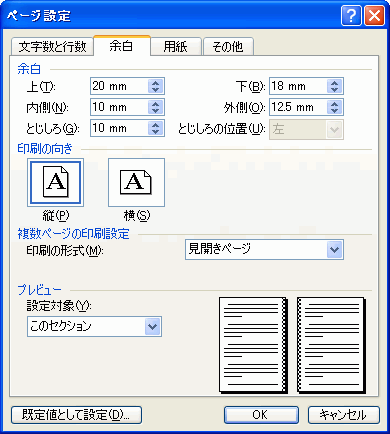Increase the 外側(O) outside margin value
This screenshot has width=390, height=434.
[x=335, y=104]
